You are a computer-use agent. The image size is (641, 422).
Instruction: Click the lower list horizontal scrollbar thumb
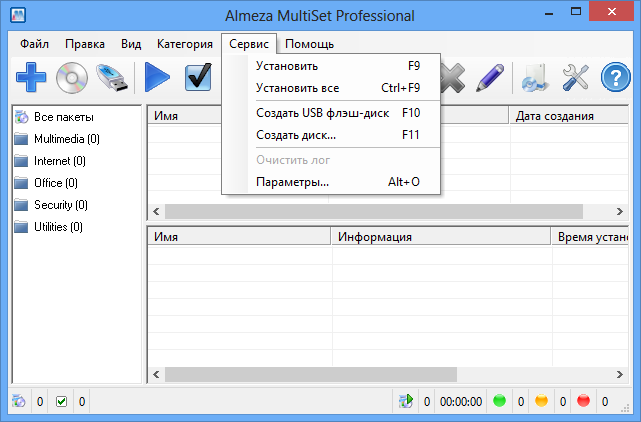click(x=311, y=374)
